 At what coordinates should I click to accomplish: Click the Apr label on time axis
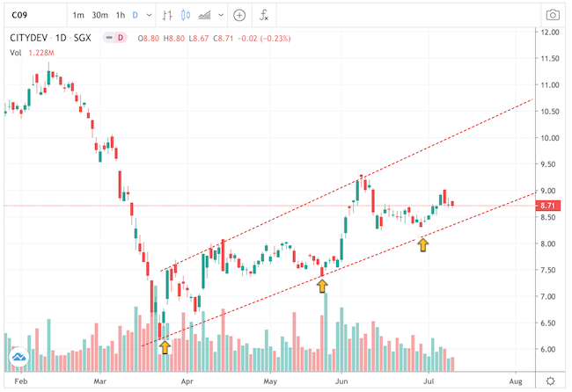pos(187,381)
